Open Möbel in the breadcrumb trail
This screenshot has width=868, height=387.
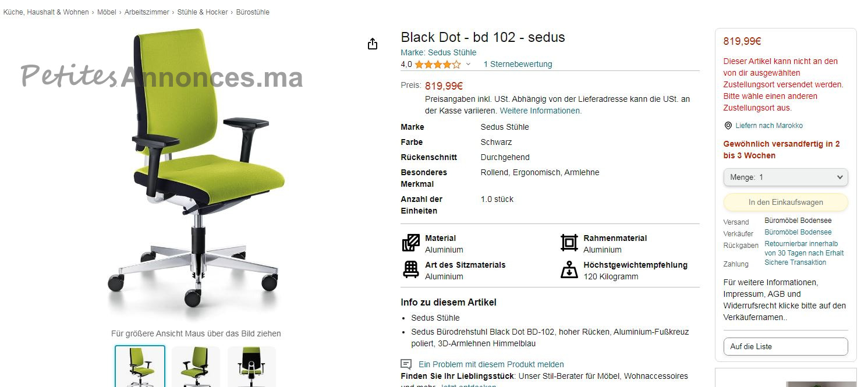pos(107,12)
